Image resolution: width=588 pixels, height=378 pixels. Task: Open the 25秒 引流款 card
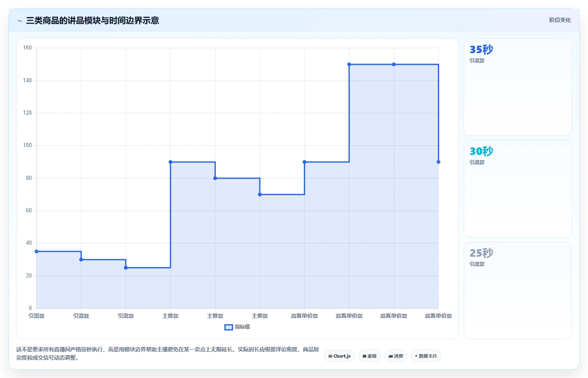(x=518, y=290)
